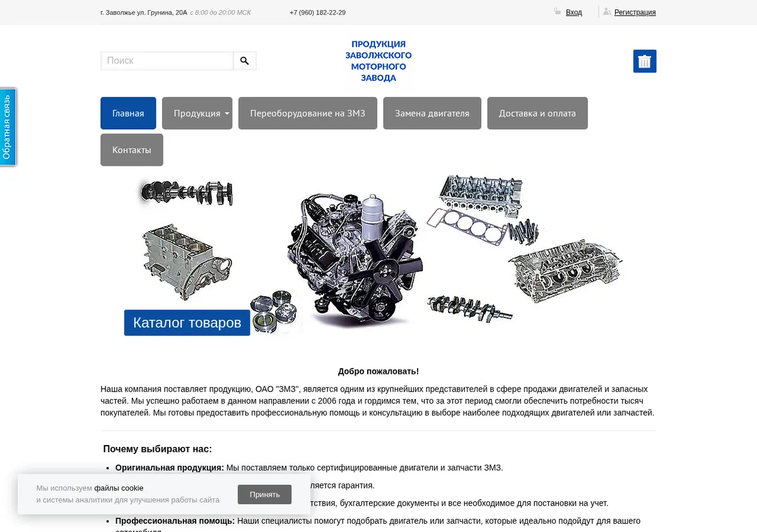757x532 pixels.
Task: Click the site logo Продукция Заволжского Моторного Завода
Action: pos(378,61)
